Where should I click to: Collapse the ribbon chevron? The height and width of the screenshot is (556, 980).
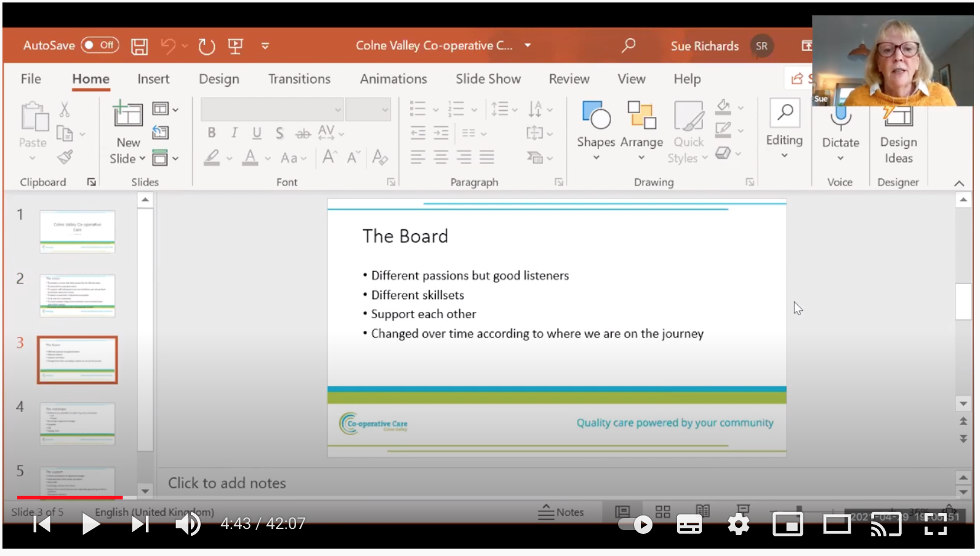(959, 183)
